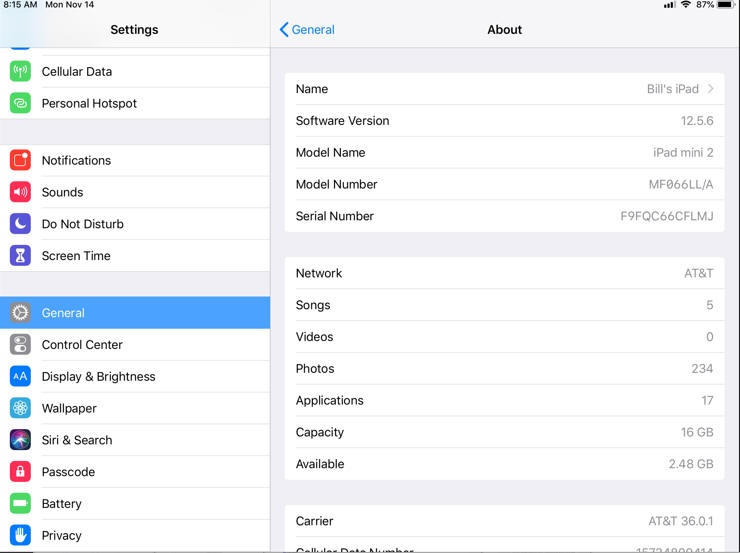
Task: Tap the Wi-Fi status icon
Action: [686, 5]
